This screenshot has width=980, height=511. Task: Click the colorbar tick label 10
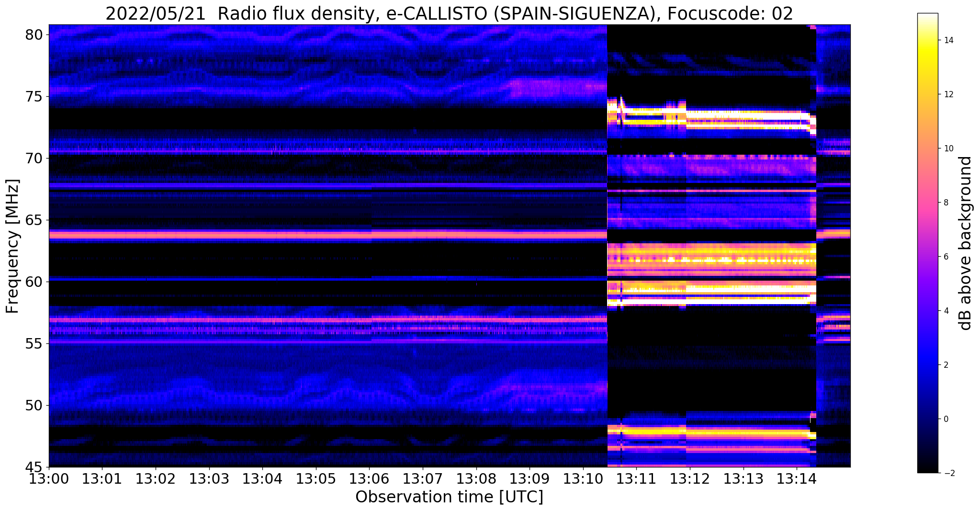point(948,148)
